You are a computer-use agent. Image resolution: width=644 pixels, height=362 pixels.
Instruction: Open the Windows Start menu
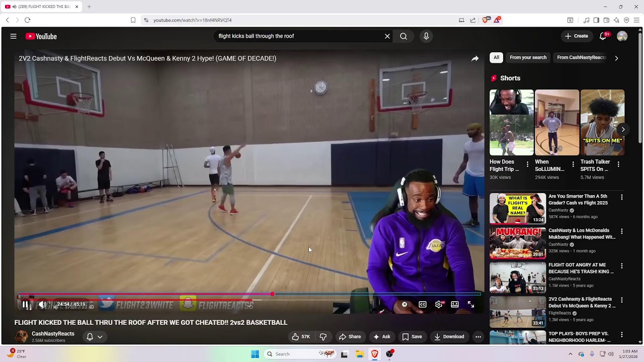point(255,354)
